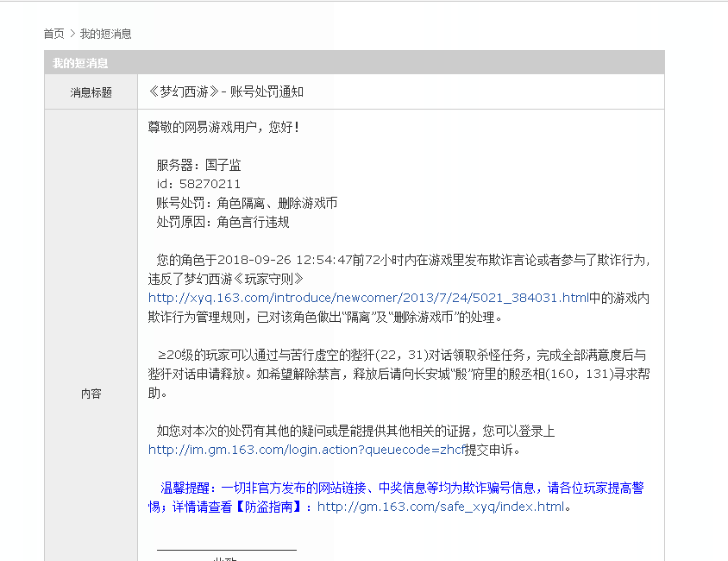
Task: Click the line beginning 欺诈行为管理规则
Action: click(325, 318)
